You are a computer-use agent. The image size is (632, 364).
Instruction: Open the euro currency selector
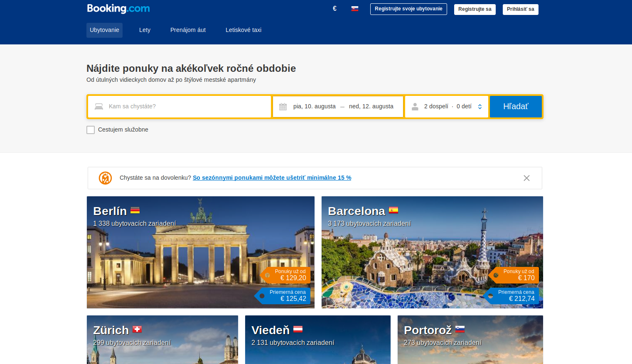pos(334,9)
